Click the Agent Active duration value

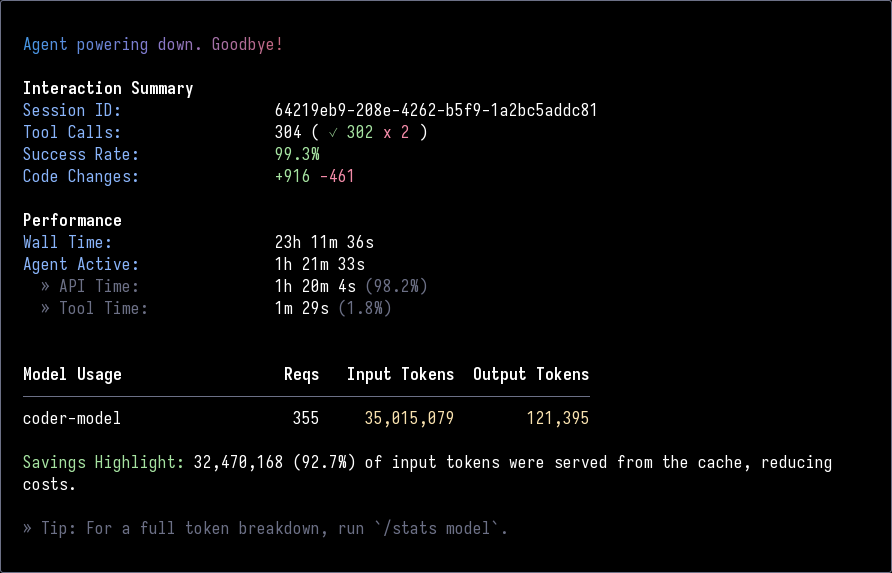click(319, 265)
